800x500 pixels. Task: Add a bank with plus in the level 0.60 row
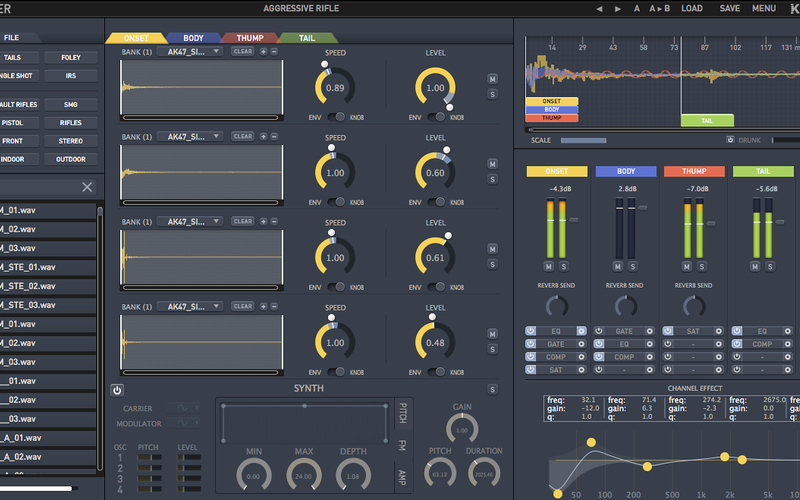pyautogui.click(x=263, y=137)
